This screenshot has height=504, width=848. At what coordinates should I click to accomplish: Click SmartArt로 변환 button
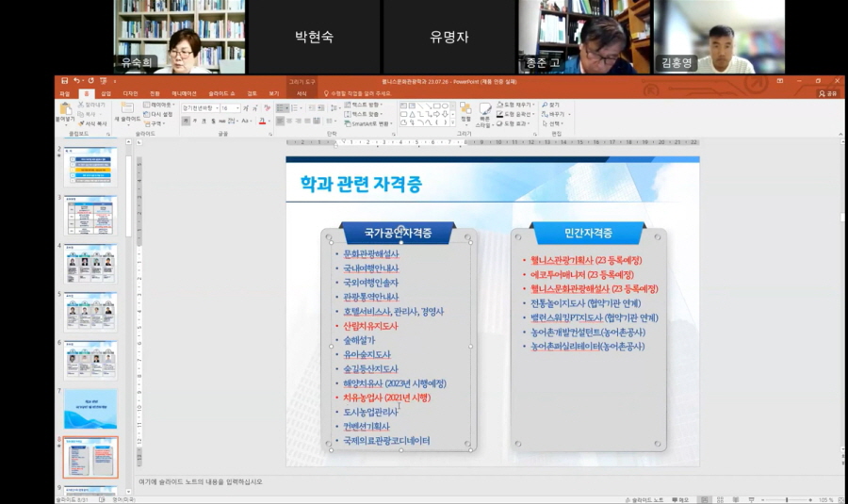click(367, 123)
